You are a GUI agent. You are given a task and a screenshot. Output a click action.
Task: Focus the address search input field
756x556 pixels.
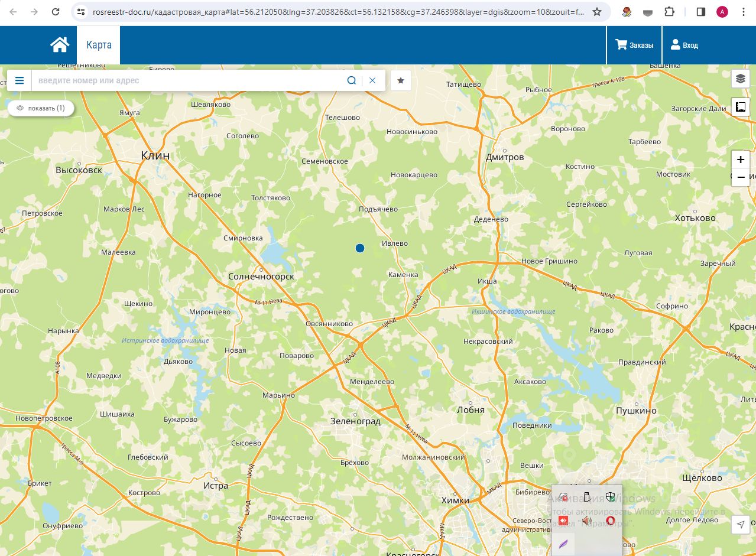pos(188,80)
